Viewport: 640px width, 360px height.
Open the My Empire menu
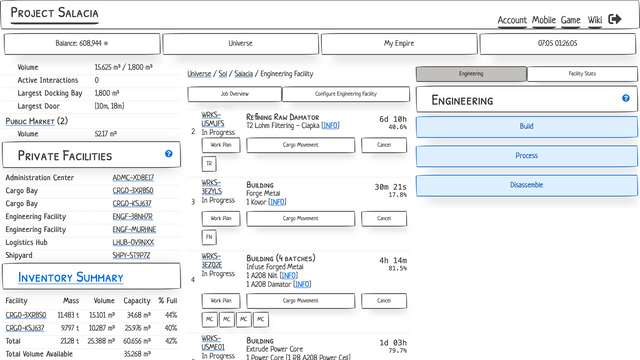coord(399,44)
